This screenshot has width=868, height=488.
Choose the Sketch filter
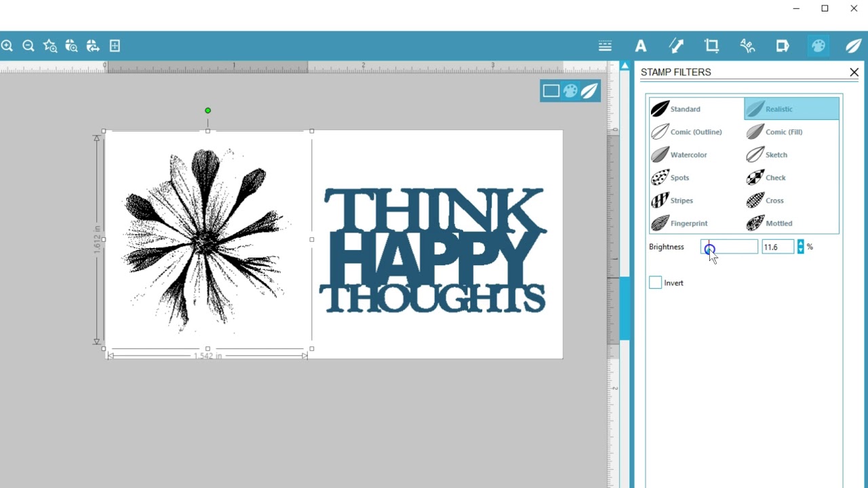click(x=791, y=155)
